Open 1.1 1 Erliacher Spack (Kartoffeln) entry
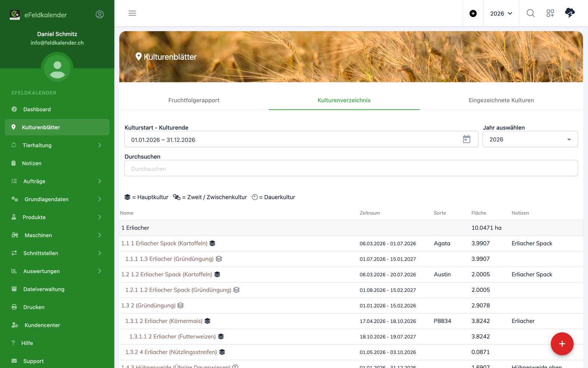This screenshot has height=368, width=588. pyautogui.click(x=164, y=243)
